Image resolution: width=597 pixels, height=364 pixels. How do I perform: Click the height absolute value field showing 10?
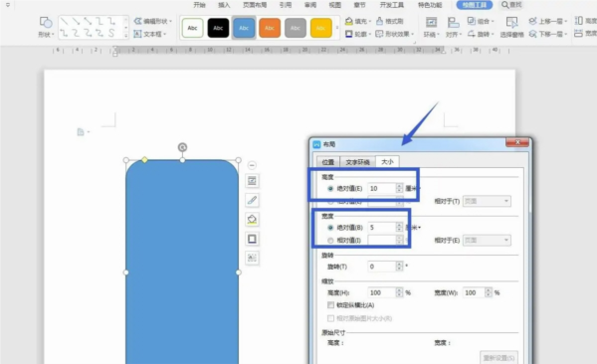coord(382,189)
